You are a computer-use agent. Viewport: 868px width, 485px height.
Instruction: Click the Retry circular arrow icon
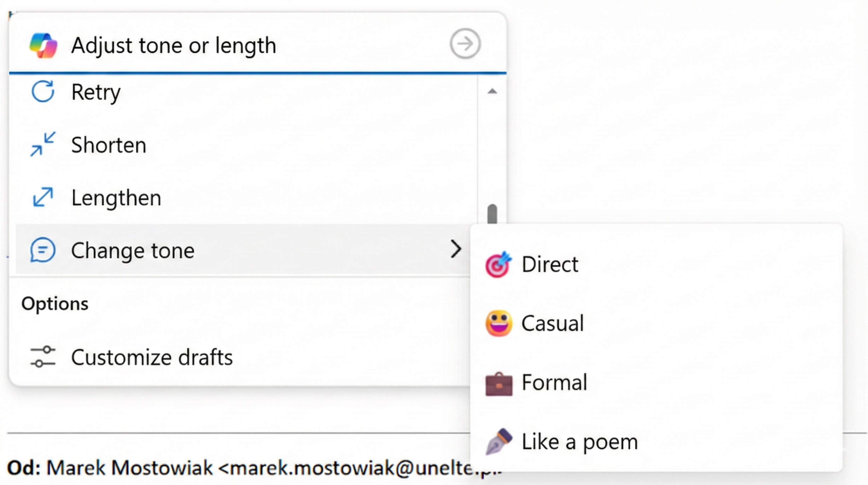(43, 91)
